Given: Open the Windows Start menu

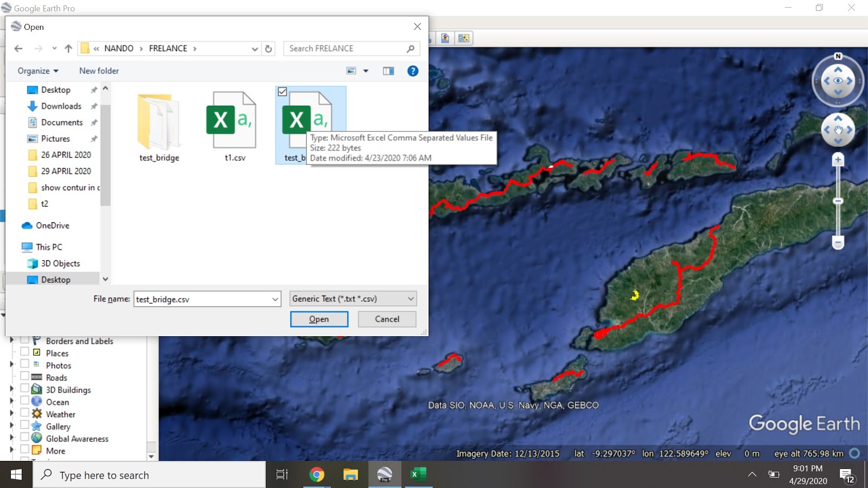Looking at the screenshot, I should (x=16, y=474).
